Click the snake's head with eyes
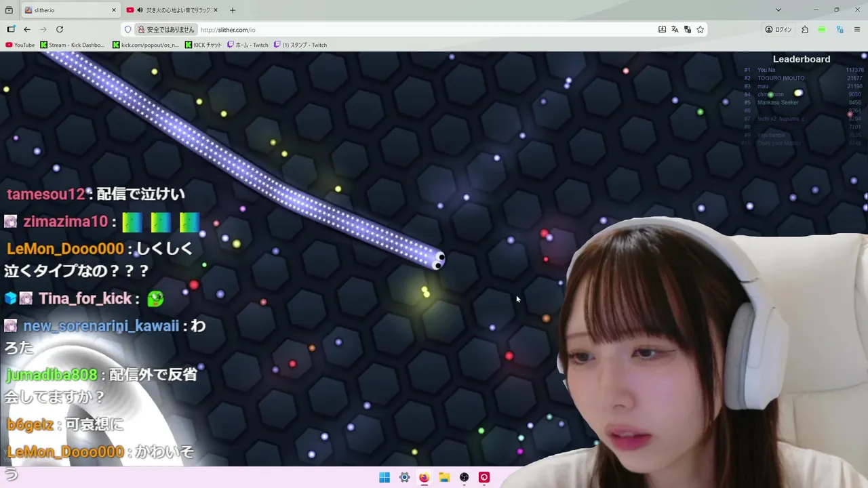 pos(437,260)
